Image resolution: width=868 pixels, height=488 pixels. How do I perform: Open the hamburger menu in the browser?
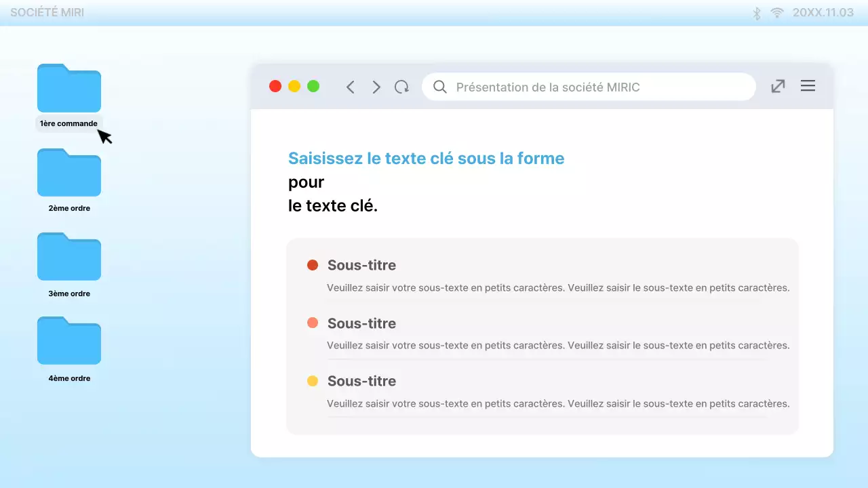click(x=808, y=86)
